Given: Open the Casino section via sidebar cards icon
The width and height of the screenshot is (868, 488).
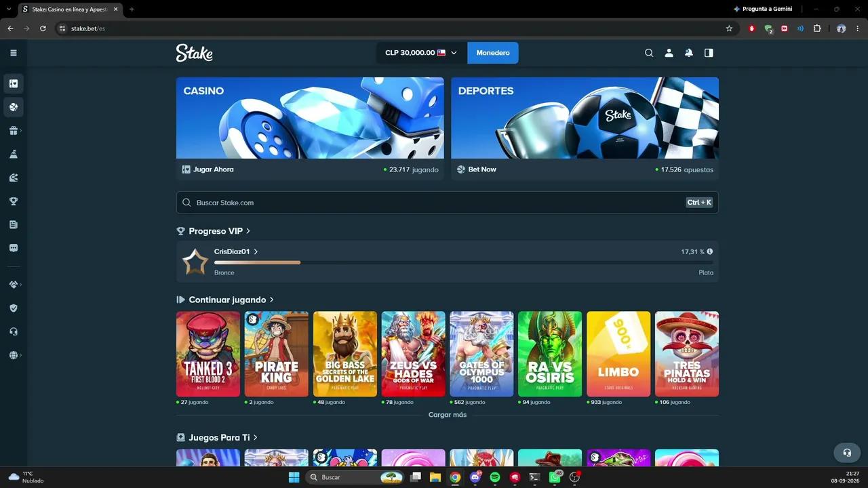Looking at the screenshot, I should (x=14, y=83).
